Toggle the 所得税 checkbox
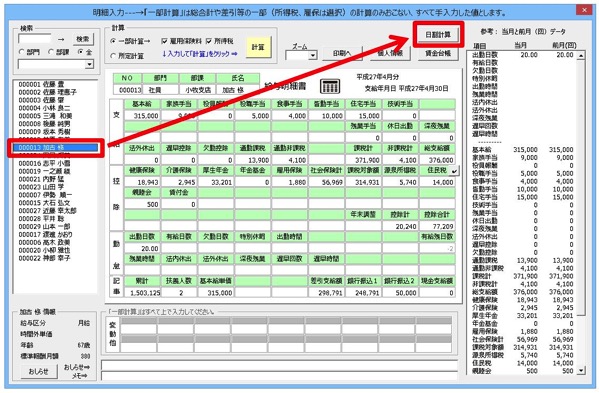This screenshot has width=599, height=393. point(209,41)
